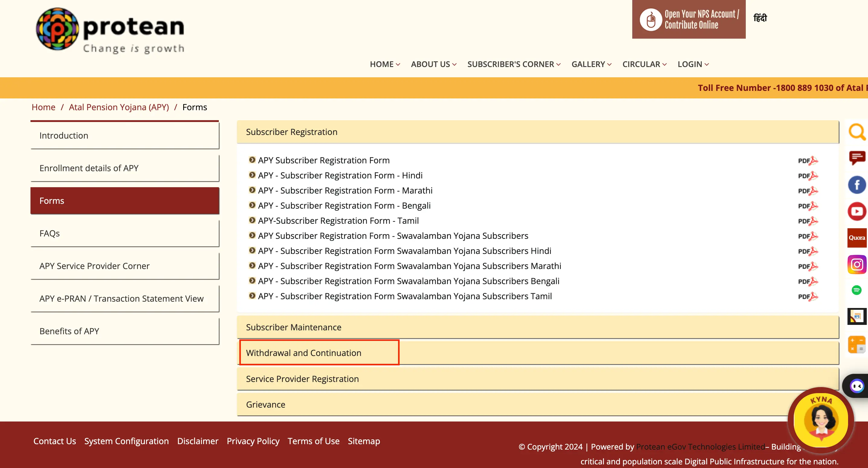
Task: Open PDF for Form - Swavalamban Yojana Subscribers row
Action: coord(808,236)
